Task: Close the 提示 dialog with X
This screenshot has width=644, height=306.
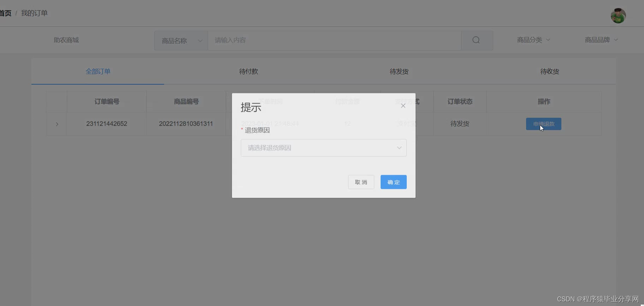Action: click(x=403, y=106)
